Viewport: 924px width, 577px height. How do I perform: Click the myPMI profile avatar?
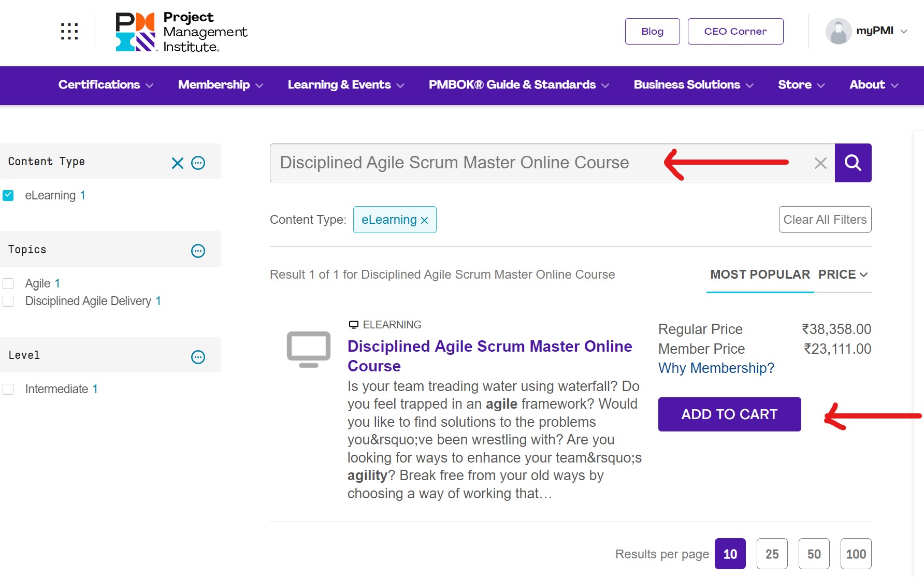pos(838,32)
